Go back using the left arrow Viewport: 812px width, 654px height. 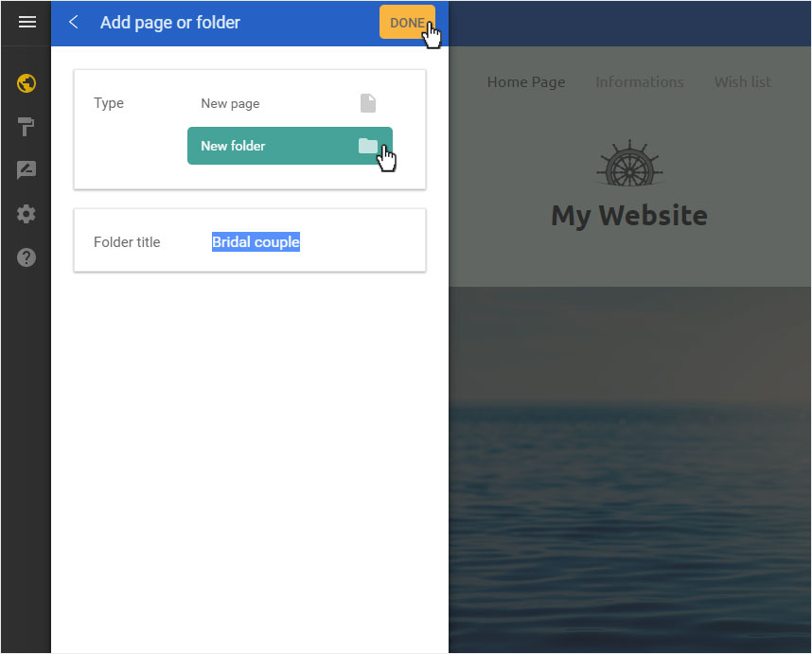pos(74,23)
